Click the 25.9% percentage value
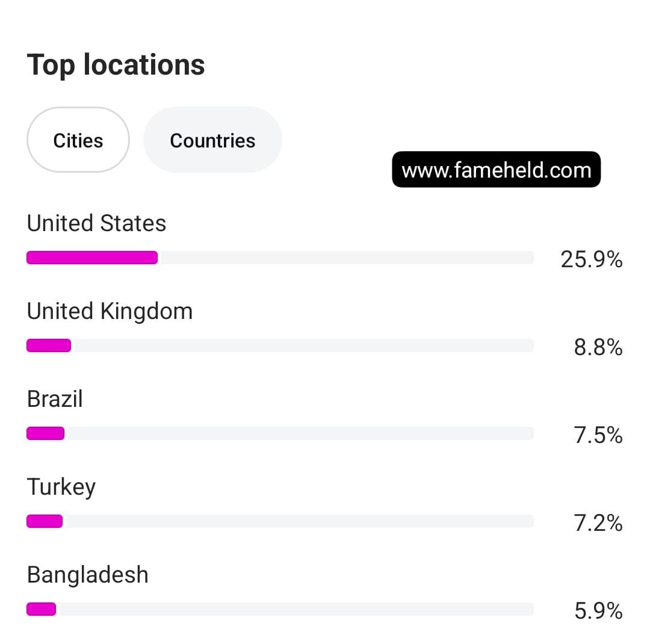650x644 pixels. pos(591,259)
